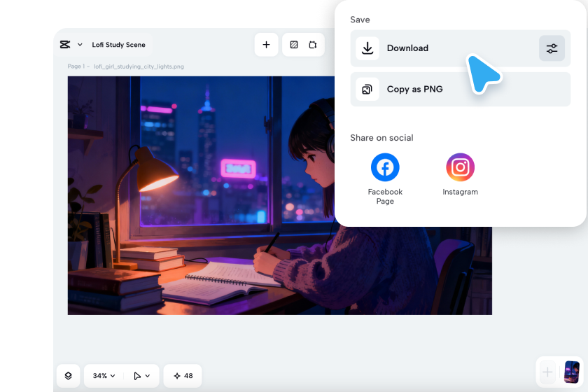Click the Facebook Page label text

pyautogui.click(x=385, y=196)
